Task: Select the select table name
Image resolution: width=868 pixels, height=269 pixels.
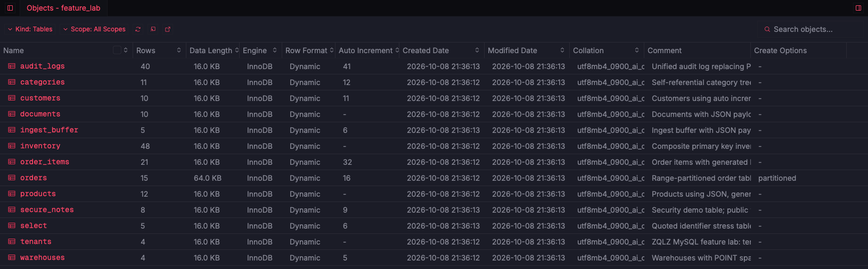Action: pyautogui.click(x=34, y=226)
